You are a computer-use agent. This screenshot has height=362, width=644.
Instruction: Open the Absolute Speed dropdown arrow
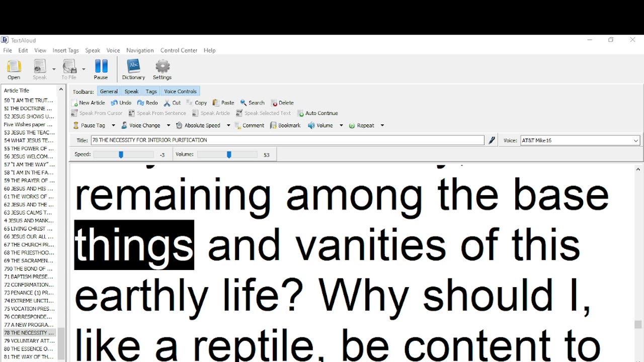tap(228, 125)
